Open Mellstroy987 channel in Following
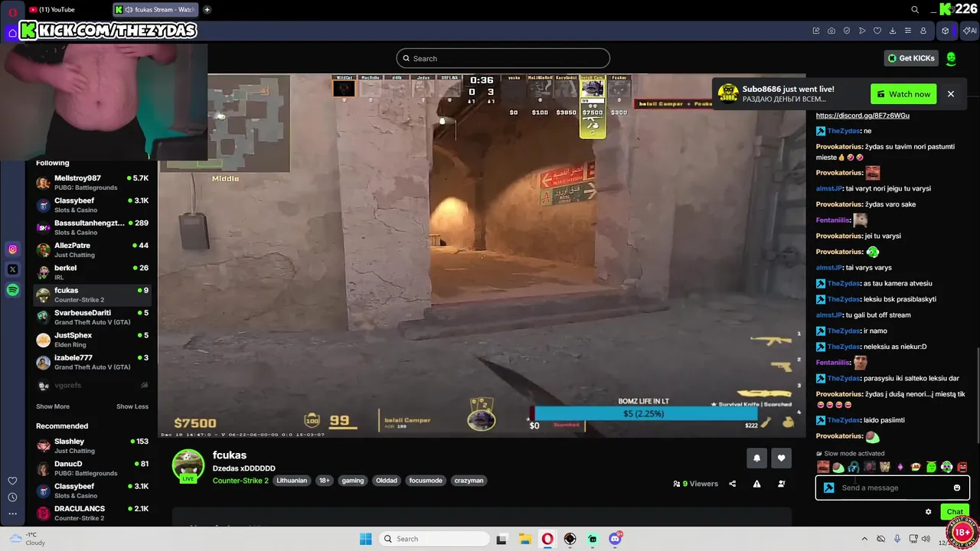 click(x=92, y=182)
